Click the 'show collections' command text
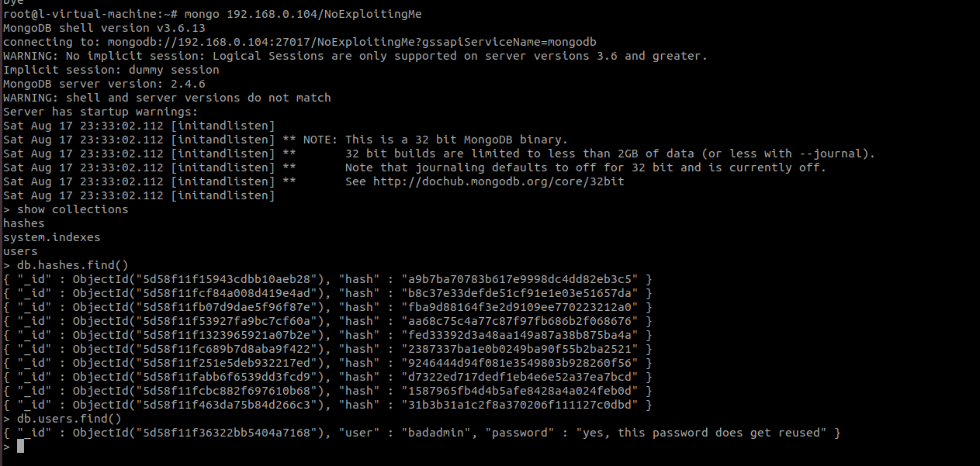Image resolution: width=980 pixels, height=466 pixels. (x=72, y=209)
